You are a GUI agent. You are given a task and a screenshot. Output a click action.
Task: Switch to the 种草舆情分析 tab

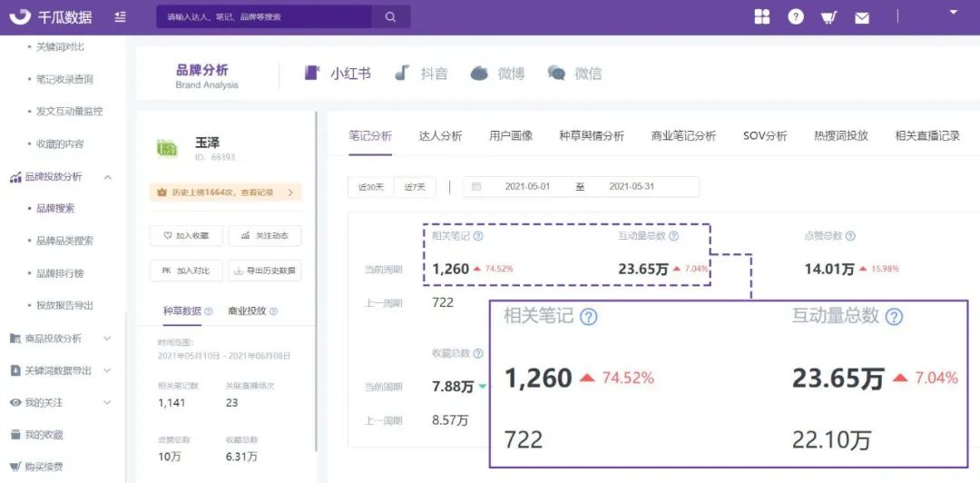tap(592, 136)
